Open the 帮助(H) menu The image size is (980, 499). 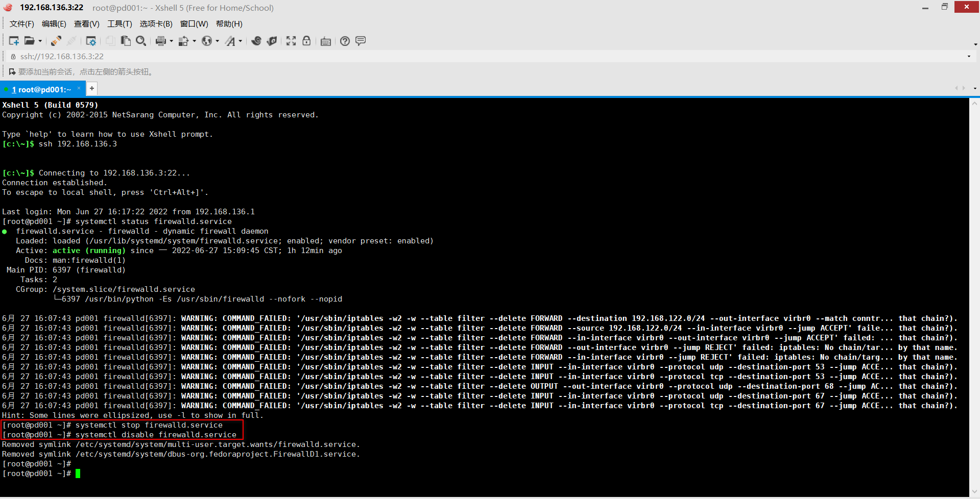(x=229, y=24)
